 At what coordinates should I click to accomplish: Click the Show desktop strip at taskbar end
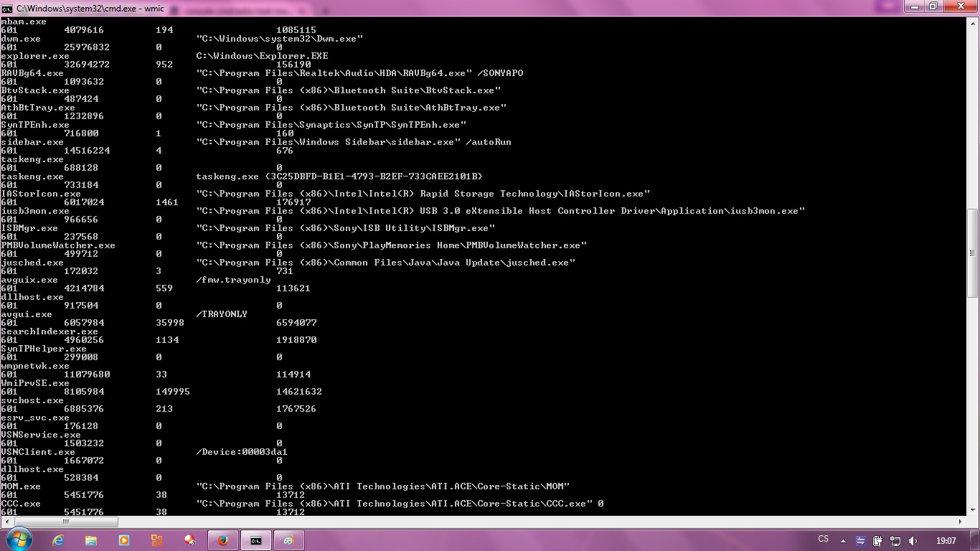pos(975,540)
